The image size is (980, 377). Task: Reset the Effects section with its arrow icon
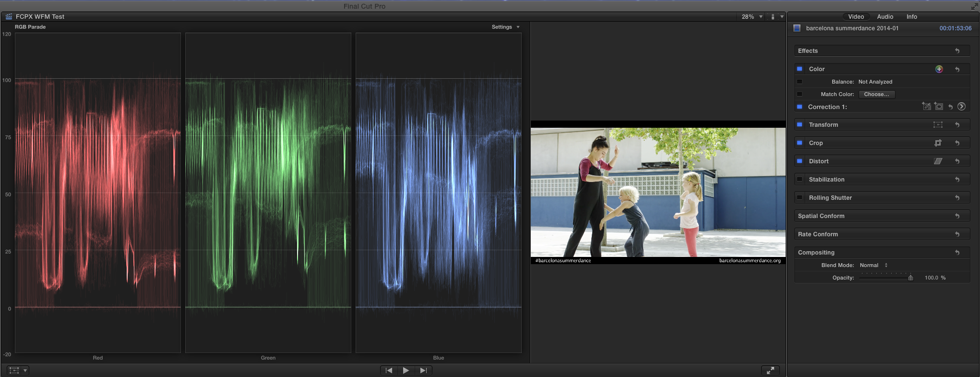[957, 51]
